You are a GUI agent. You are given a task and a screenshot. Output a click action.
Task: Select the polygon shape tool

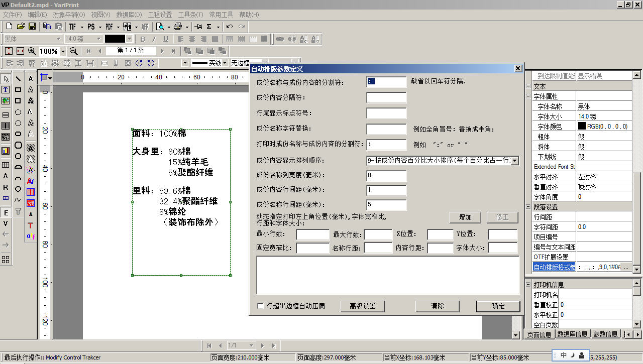point(18,112)
